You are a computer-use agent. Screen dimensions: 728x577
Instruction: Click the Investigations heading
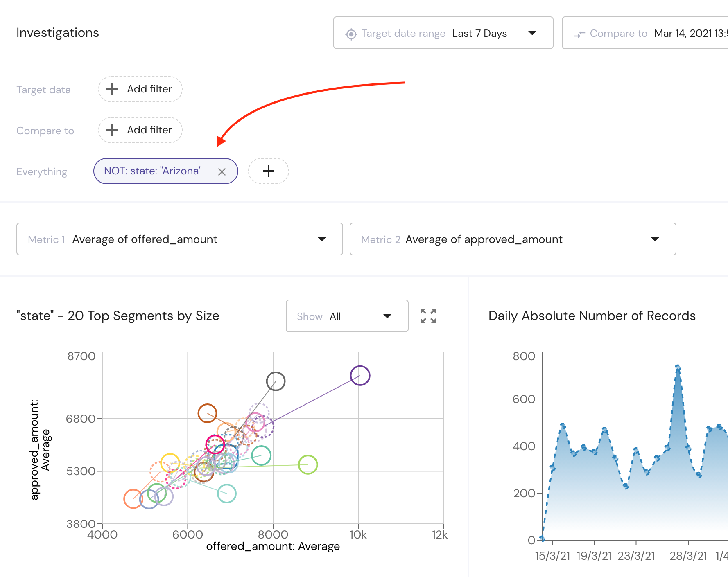pyautogui.click(x=58, y=33)
